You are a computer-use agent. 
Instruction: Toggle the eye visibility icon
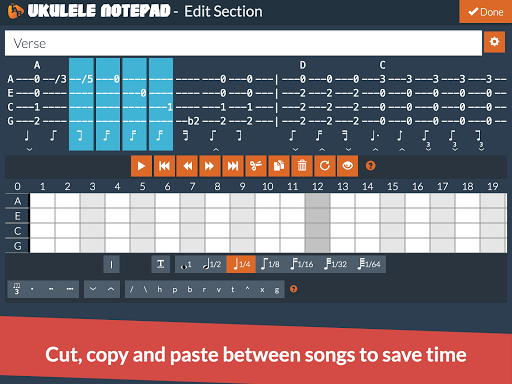tap(347, 166)
